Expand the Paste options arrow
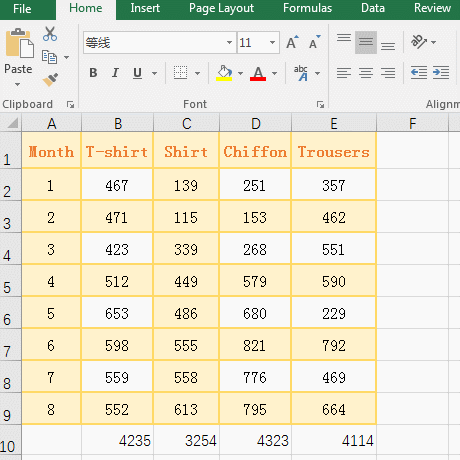This screenshot has width=460, height=460. tap(17, 85)
